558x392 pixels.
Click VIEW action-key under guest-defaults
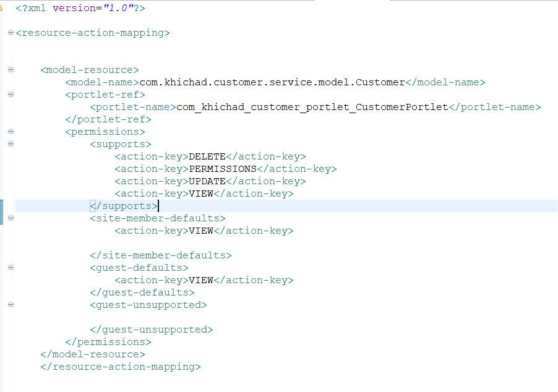(x=201, y=280)
